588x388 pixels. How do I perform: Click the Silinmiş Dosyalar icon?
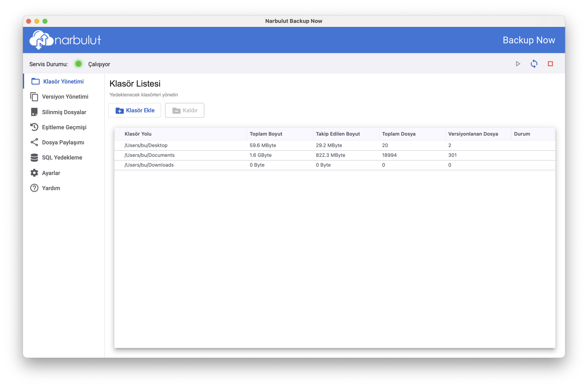point(34,112)
